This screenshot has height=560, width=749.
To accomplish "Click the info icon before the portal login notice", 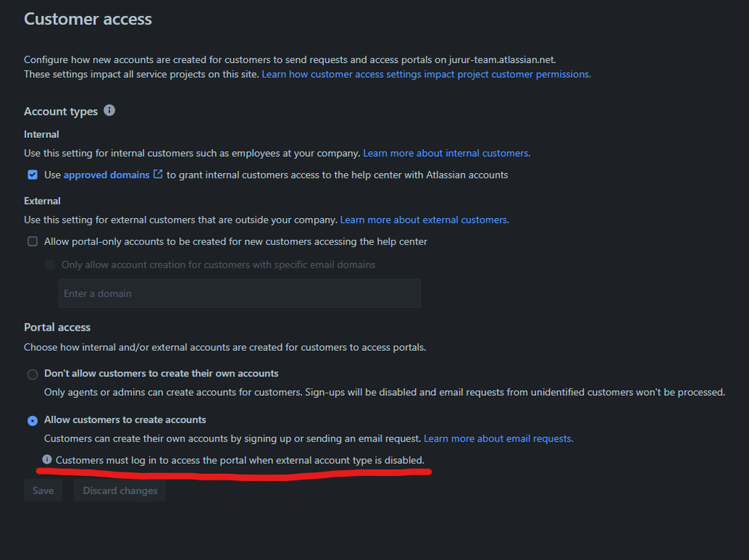I will pos(47,460).
